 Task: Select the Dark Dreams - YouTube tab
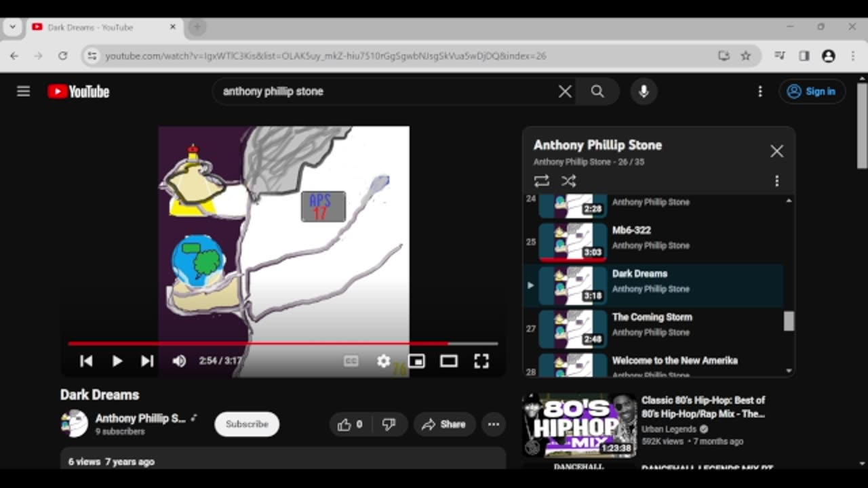click(x=103, y=27)
